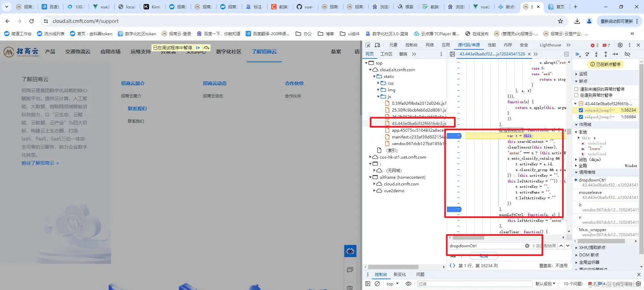Screen dimensions: 644x290
Task: Reload the current page
Action: click(32, 21)
